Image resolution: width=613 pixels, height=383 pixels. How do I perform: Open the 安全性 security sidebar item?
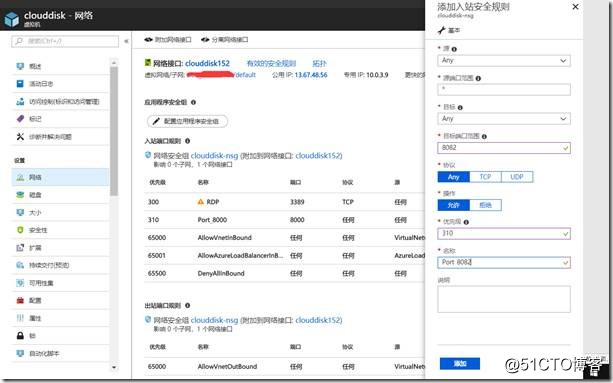[x=61, y=230]
